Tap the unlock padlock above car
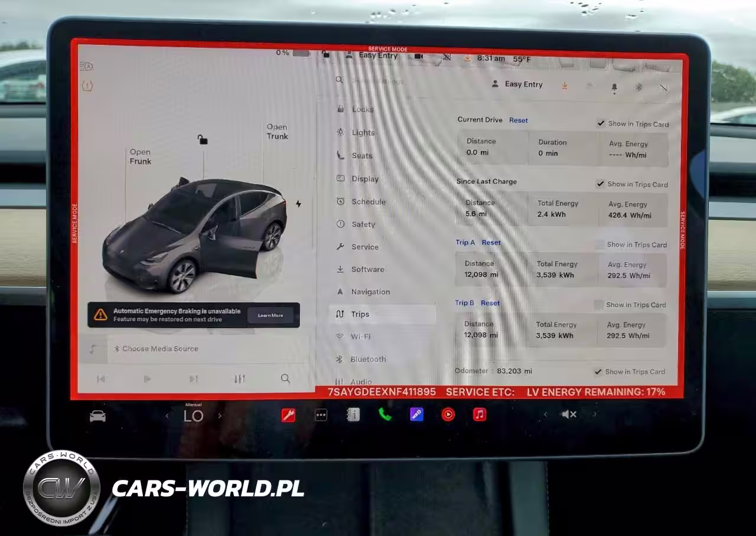 coord(203,140)
